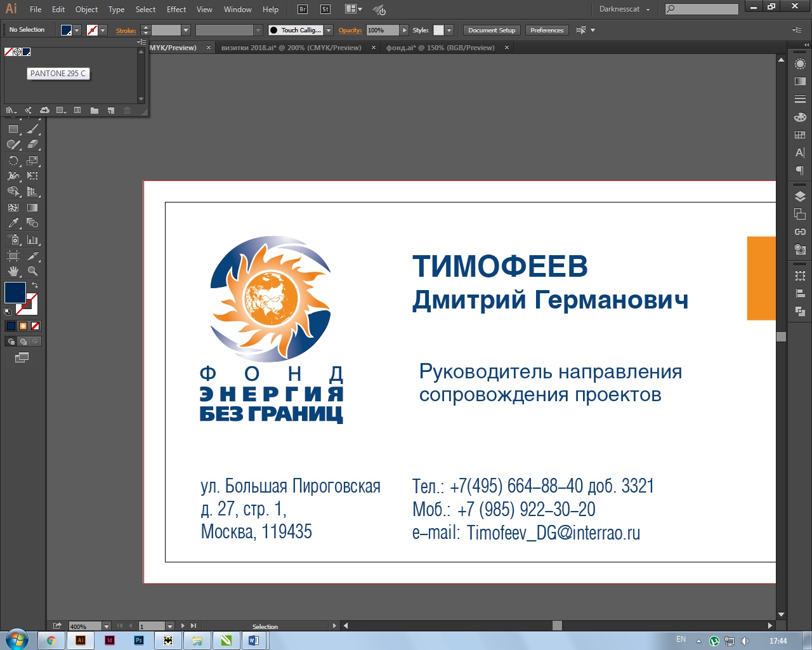Open the Effect menu

(x=176, y=10)
